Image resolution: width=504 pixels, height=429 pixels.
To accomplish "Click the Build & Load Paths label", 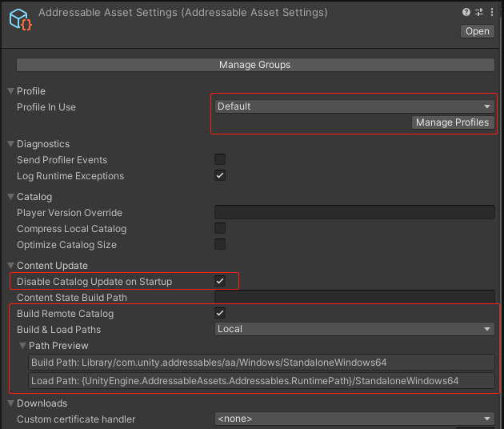I will (59, 330).
